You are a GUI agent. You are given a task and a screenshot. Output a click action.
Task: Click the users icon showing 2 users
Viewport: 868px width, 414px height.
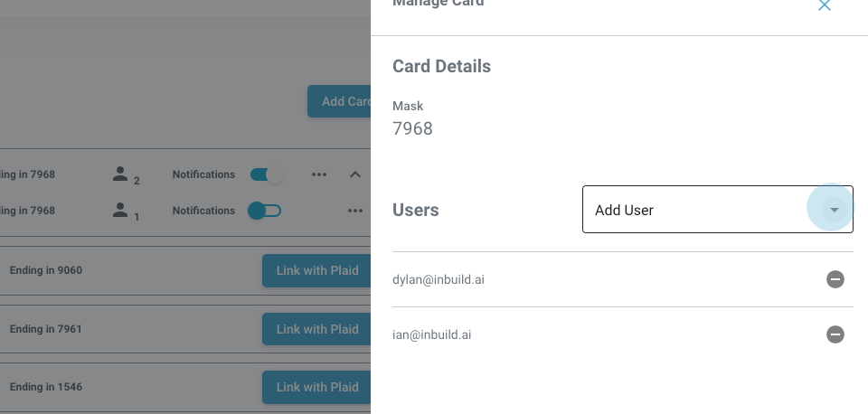(x=120, y=174)
